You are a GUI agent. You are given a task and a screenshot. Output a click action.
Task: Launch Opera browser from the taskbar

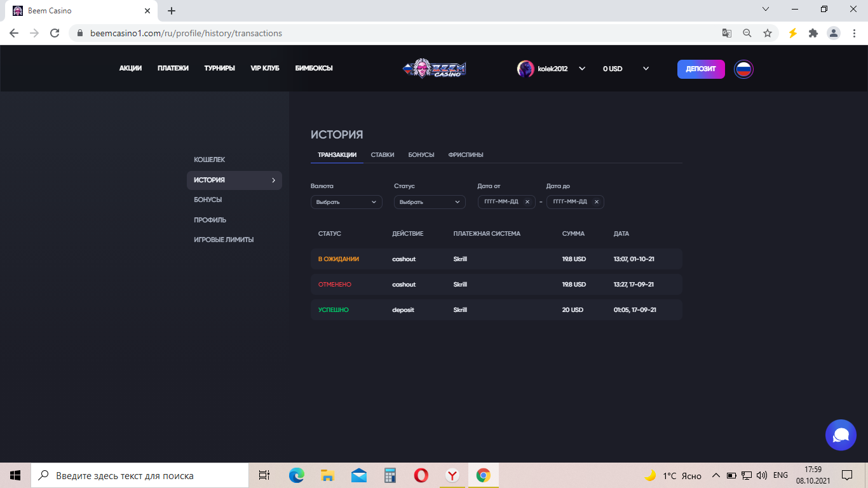pos(421,475)
